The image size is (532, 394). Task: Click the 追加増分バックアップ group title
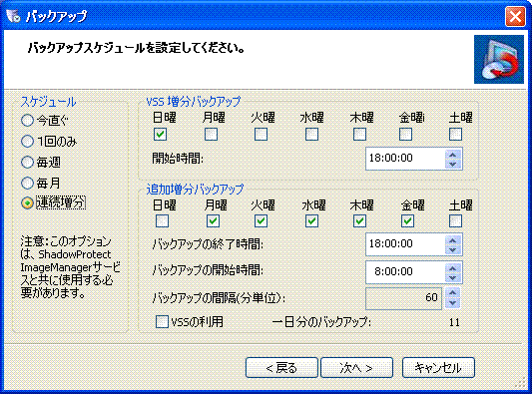tap(195, 189)
